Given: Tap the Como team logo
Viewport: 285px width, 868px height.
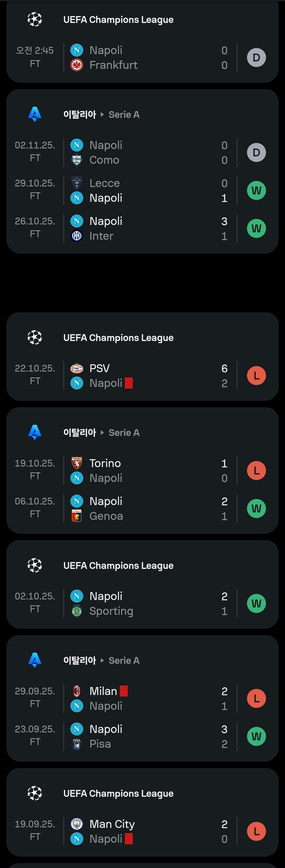Looking at the screenshot, I should (x=77, y=160).
